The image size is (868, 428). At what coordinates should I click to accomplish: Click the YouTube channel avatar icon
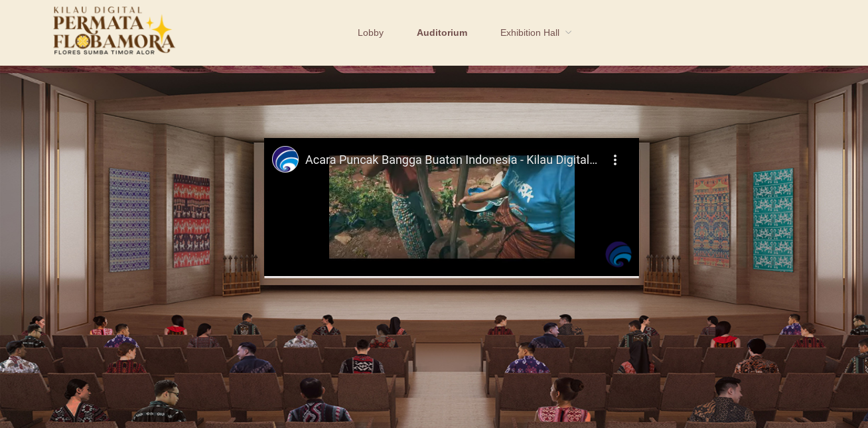285,159
